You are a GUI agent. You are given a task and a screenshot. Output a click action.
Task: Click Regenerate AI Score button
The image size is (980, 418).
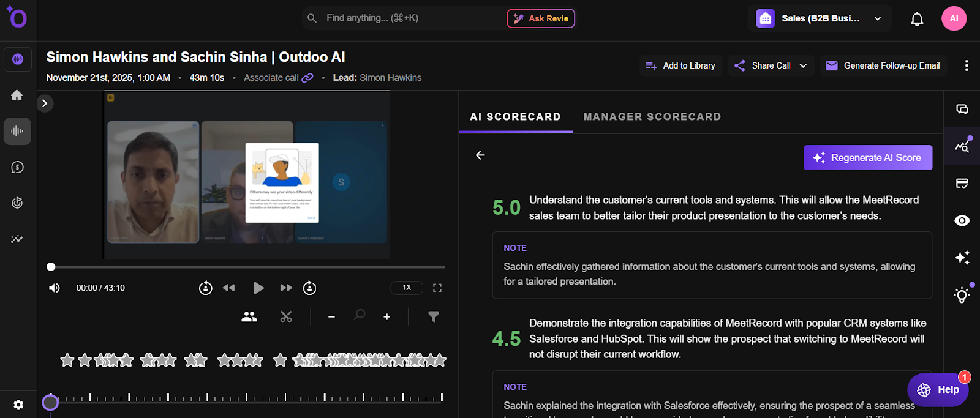tap(868, 157)
